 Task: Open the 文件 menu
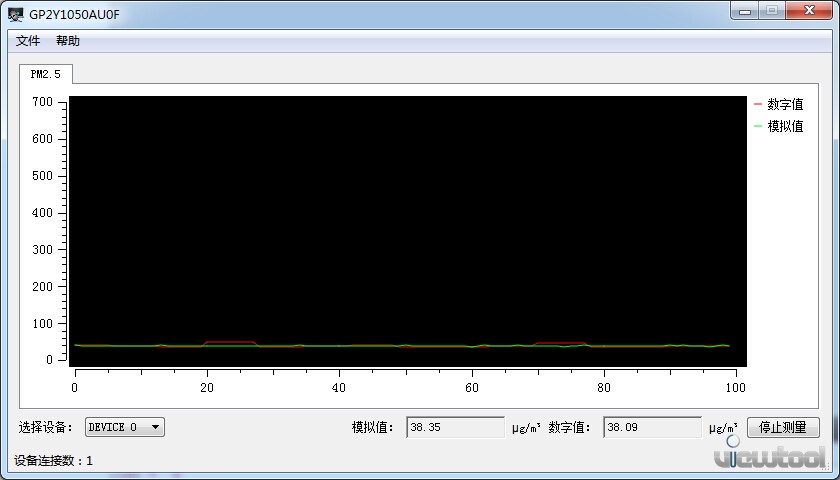point(28,41)
